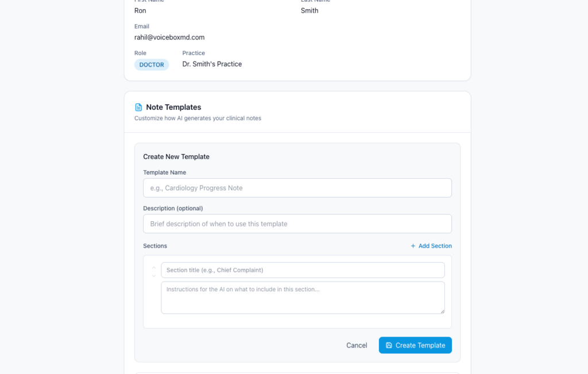Click the rahil@voiceboxmd.com email address
This screenshot has height=374, width=588.
169,37
